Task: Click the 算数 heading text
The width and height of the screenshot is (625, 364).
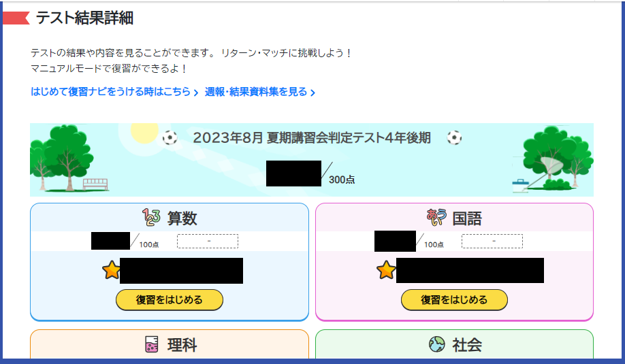Action: coord(182,218)
